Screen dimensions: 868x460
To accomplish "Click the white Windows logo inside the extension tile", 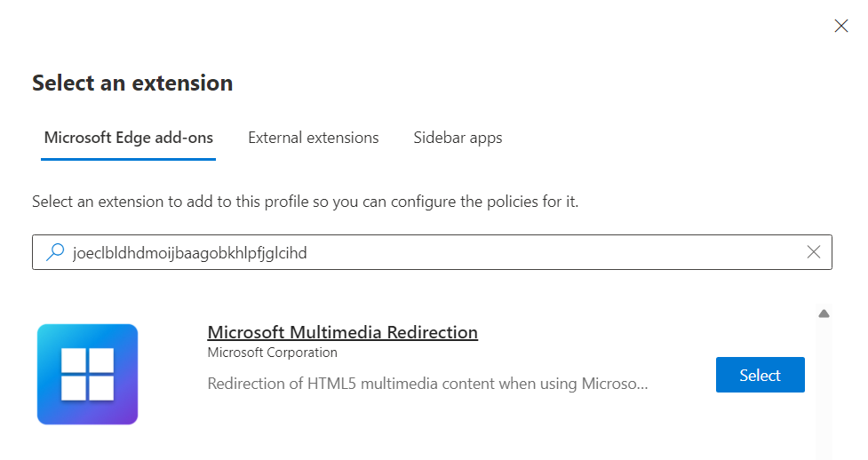I will pos(87,374).
